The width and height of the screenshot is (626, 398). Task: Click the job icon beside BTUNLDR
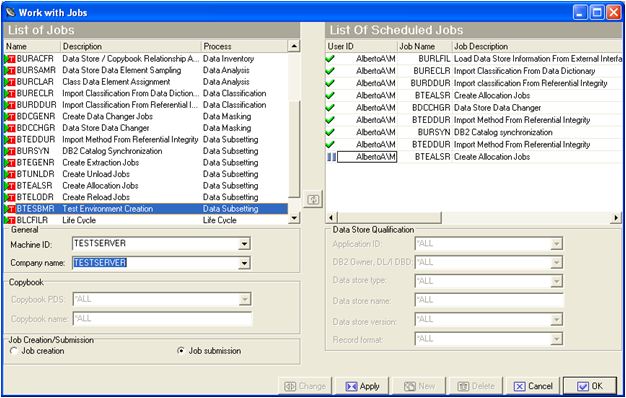(x=10, y=175)
